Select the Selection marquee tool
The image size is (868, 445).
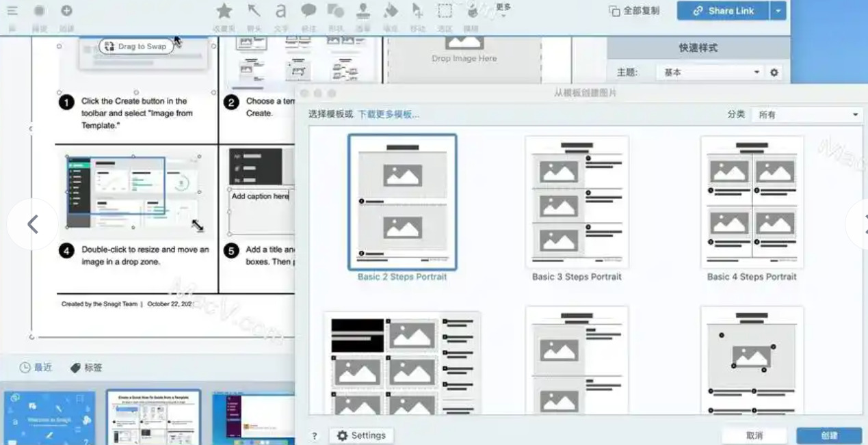(445, 11)
